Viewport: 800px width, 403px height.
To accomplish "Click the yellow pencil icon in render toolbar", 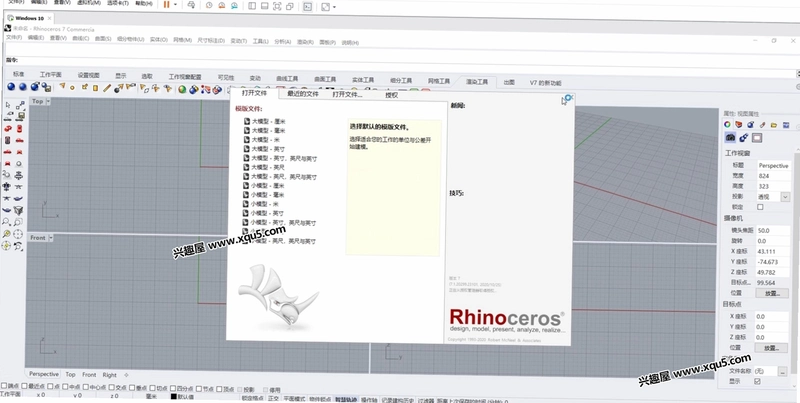I will 107,88.
